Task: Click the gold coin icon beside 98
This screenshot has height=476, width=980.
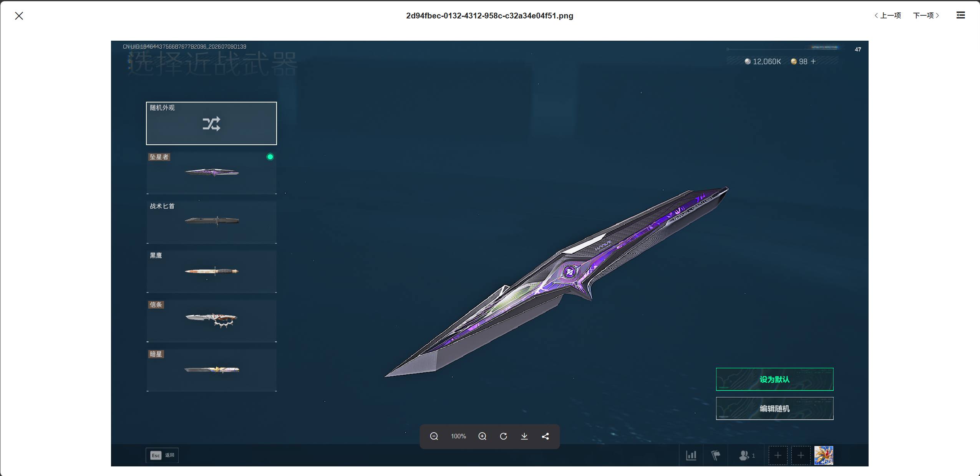Action: point(794,61)
